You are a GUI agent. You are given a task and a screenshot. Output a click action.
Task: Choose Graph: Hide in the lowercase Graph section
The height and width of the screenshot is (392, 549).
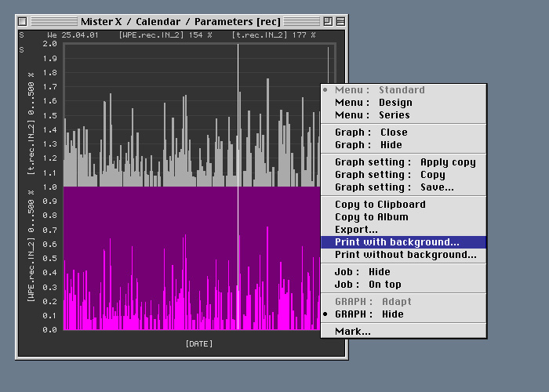click(403, 145)
